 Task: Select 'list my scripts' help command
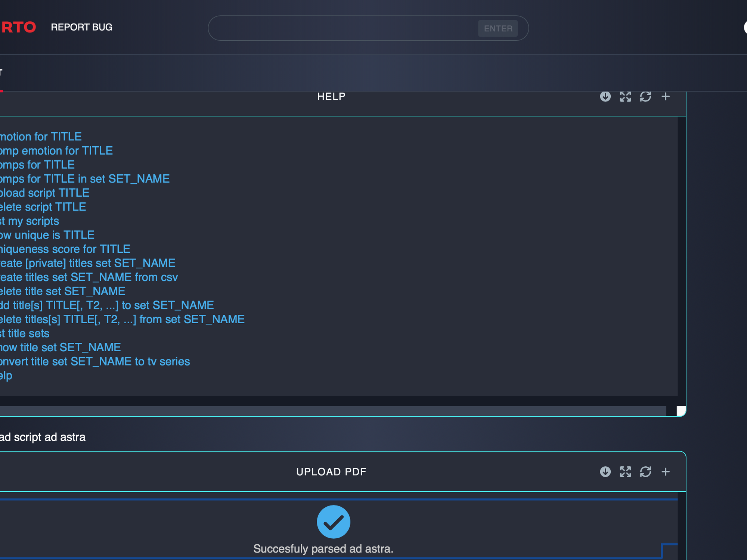pyautogui.click(x=30, y=221)
